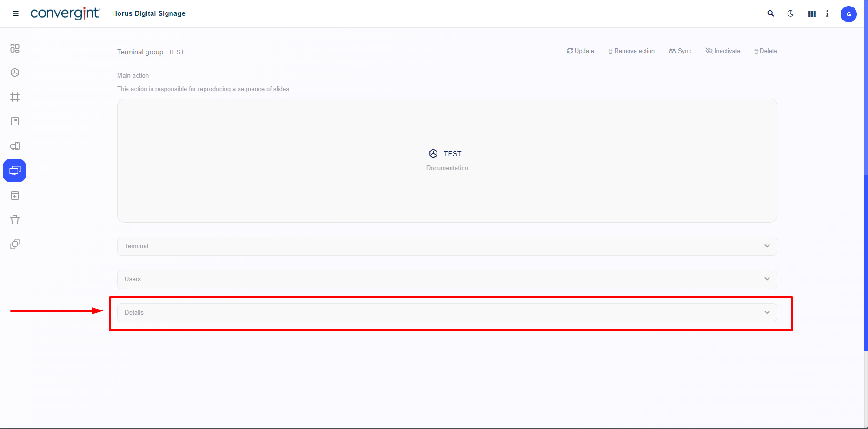Open the hexagon actions sidebar item
Viewport: 868px width, 429px height.
[15, 73]
